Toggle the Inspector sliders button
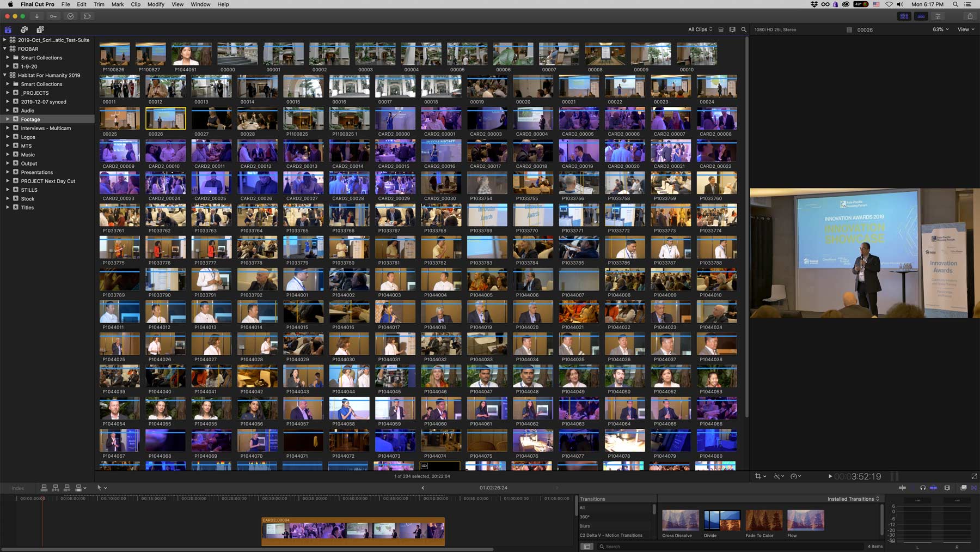 tap(938, 16)
